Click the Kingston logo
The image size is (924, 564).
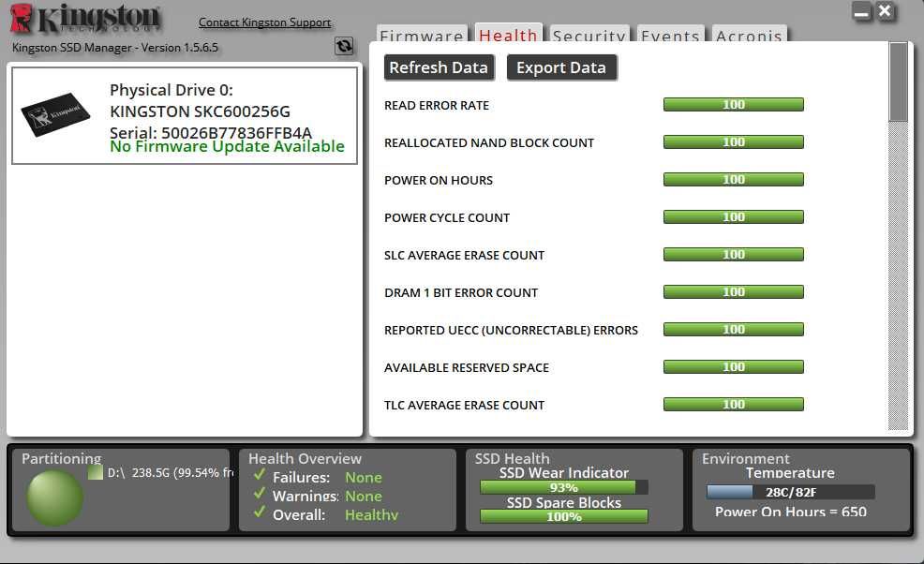[x=85, y=19]
